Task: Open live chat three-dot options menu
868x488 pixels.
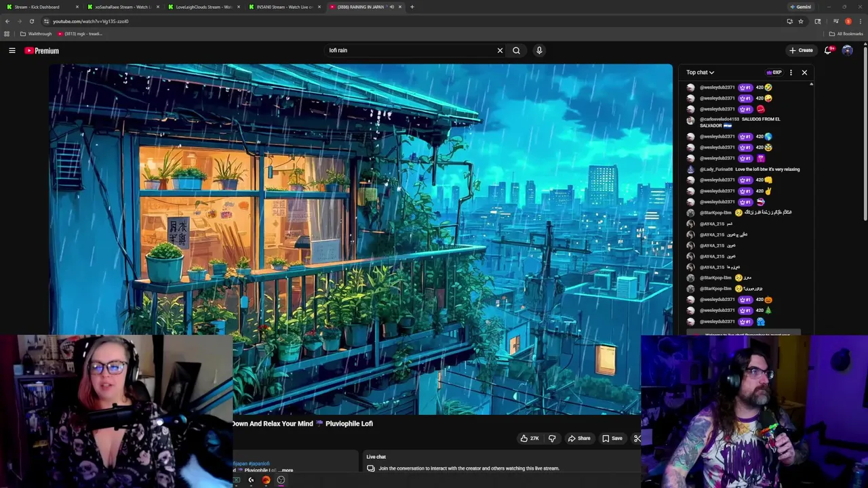Action: click(791, 73)
